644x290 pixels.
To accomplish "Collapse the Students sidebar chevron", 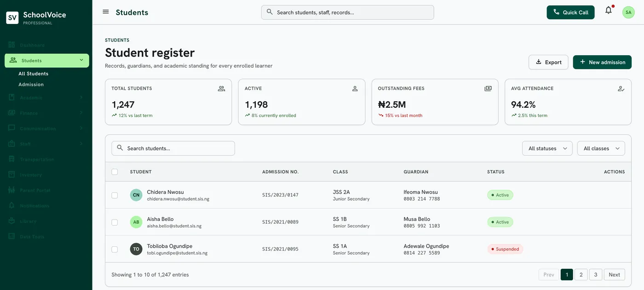I will (x=81, y=60).
